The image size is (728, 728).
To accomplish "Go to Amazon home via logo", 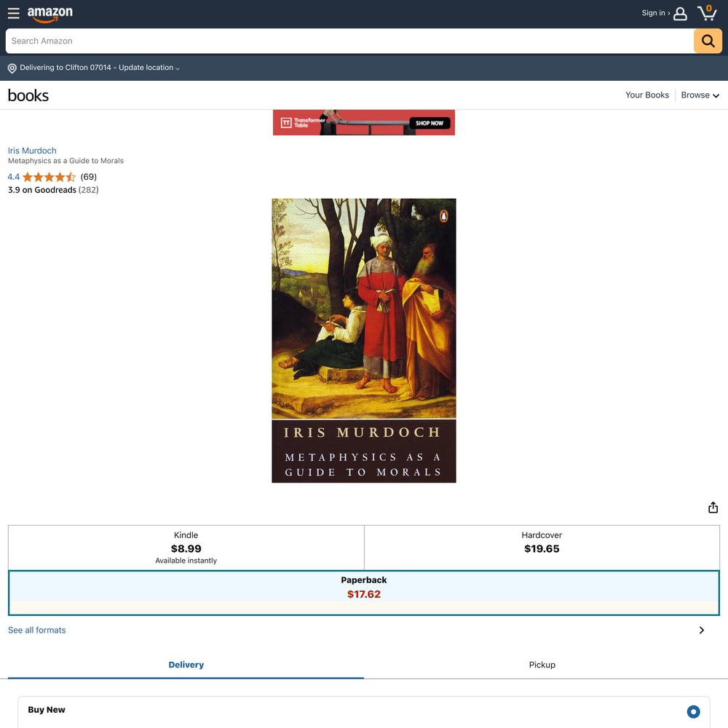I will (x=50, y=14).
